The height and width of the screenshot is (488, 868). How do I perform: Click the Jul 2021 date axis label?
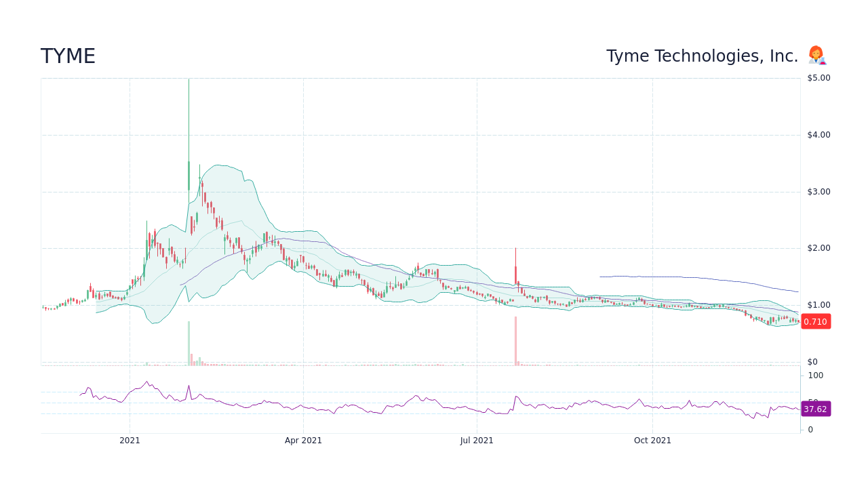tap(477, 441)
